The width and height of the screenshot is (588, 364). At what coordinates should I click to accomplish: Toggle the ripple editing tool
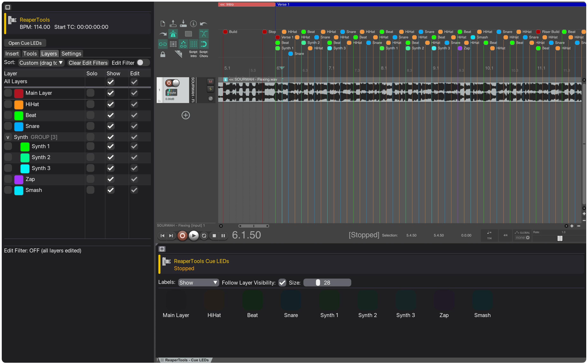click(x=173, y=34)
